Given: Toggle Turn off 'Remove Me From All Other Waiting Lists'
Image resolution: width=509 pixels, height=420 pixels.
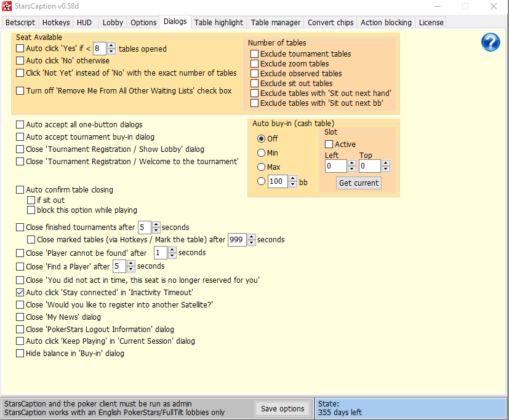Looking at the screenshot, I should click(x=20, y=91).
